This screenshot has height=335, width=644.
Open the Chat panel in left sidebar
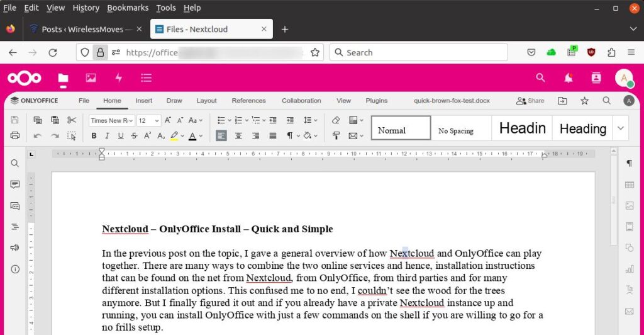click(x=15, y=206)
